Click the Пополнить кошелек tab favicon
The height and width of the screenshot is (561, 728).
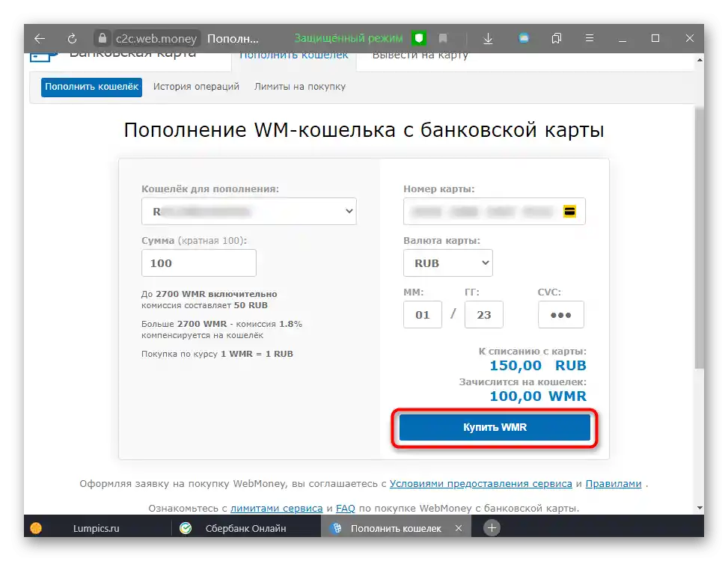pos(337,528)
